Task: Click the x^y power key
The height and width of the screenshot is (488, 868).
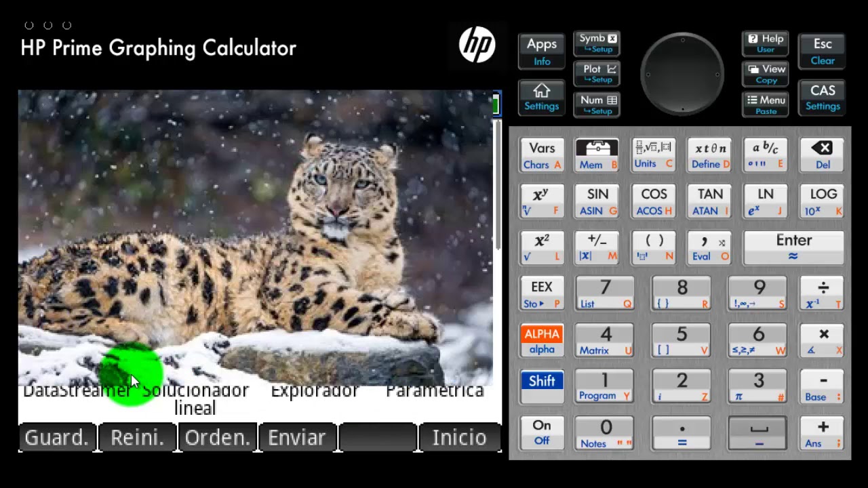Action: tap(542, 201)
